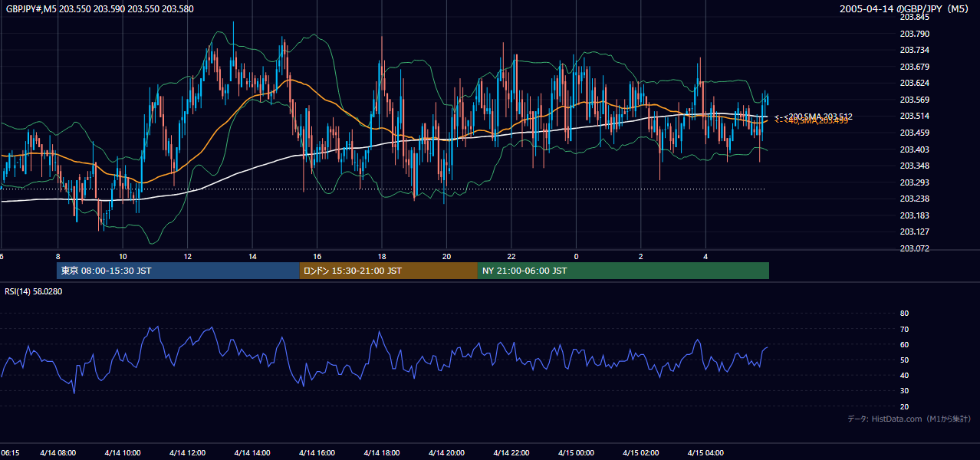Click the orange 40 SMA label
The height and width of the screenshot is (460, 980).
tap(811, 121)
